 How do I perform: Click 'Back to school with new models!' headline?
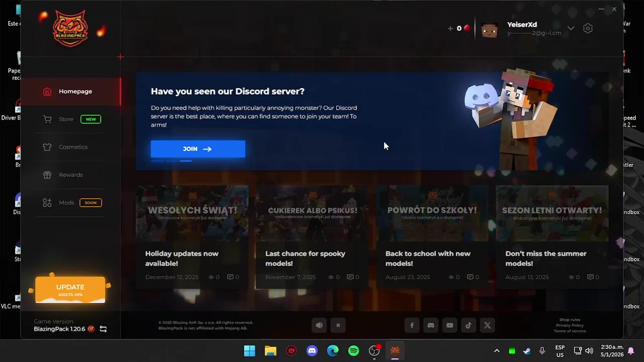click(428, 258)
